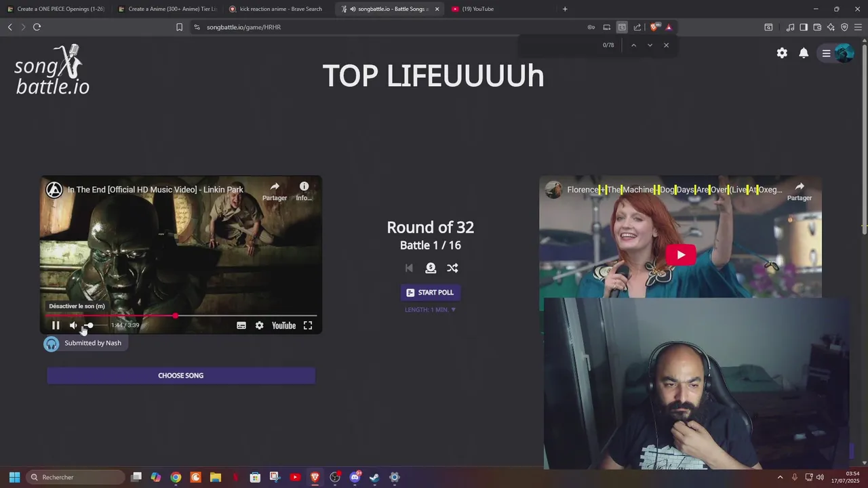Go back in browser history
The height and width of the screenshot is (488, 868).
tap(9, 27)
